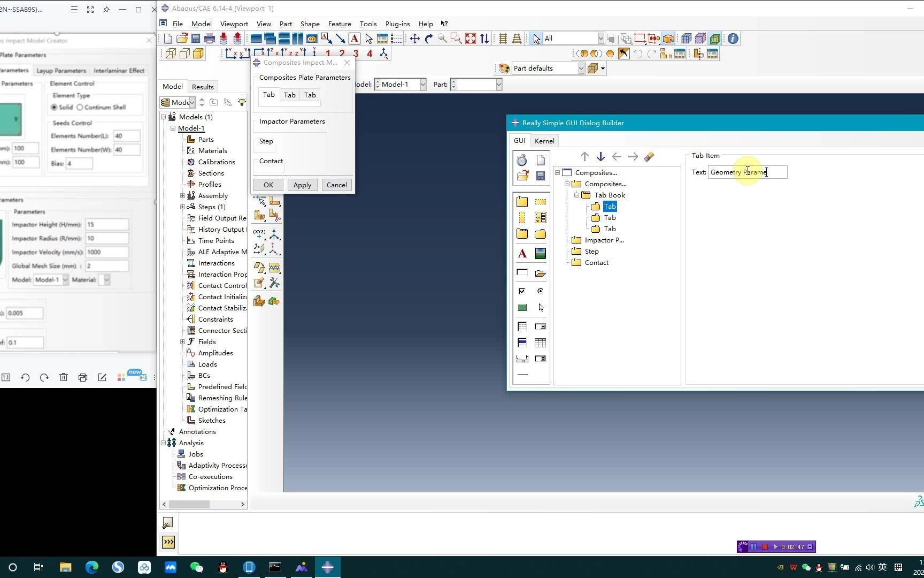Screen dimensions: 924x578
Task: Switch to the Kernel tab in the Dialog Builder
Action: pos(544,140)
